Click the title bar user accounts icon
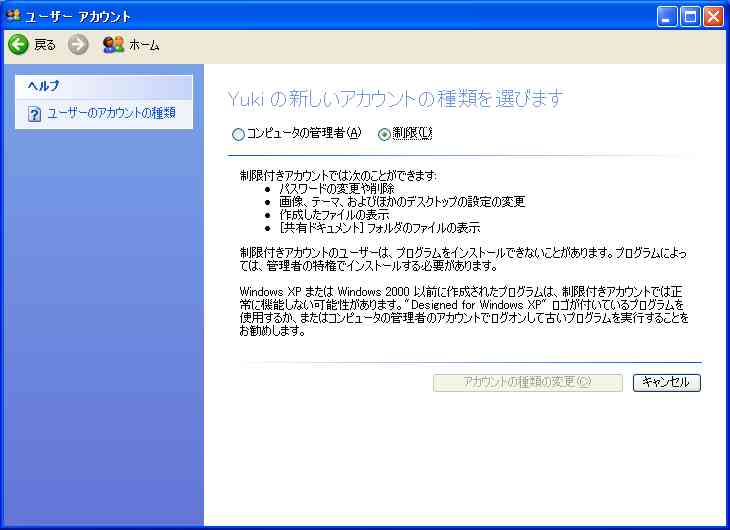Image resolution: width=730 pixels, height=530 pixels. tap(14, 15)
